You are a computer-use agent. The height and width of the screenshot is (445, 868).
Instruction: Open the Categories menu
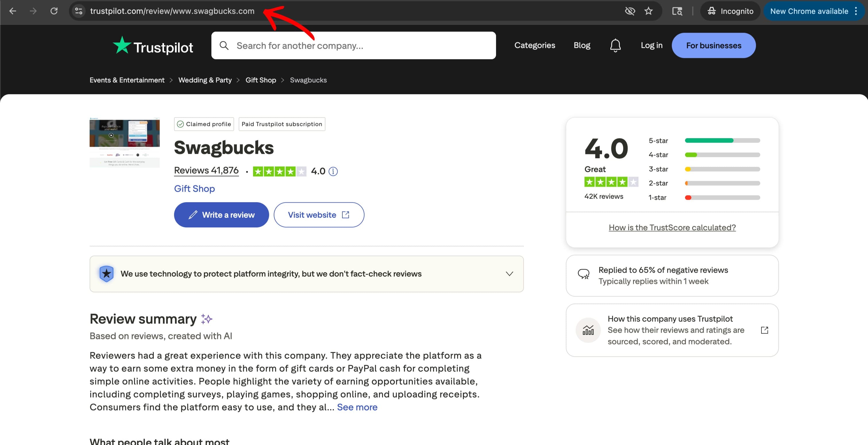(535, 45)
